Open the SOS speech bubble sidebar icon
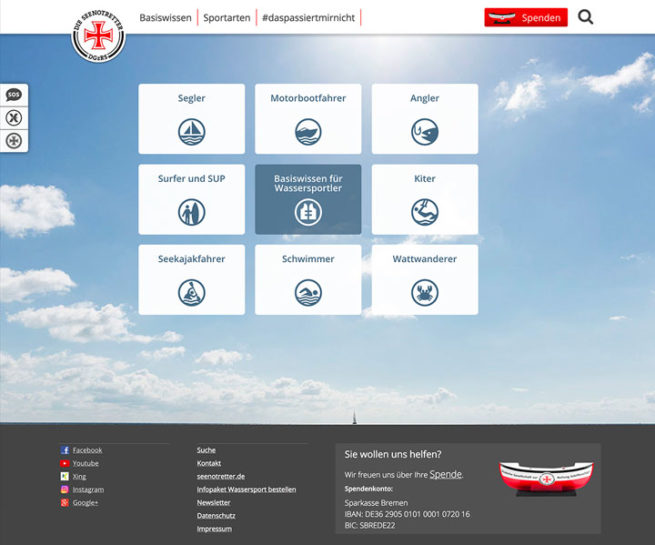The width and height of the screenshot is (655, 545). click(14, 95)
